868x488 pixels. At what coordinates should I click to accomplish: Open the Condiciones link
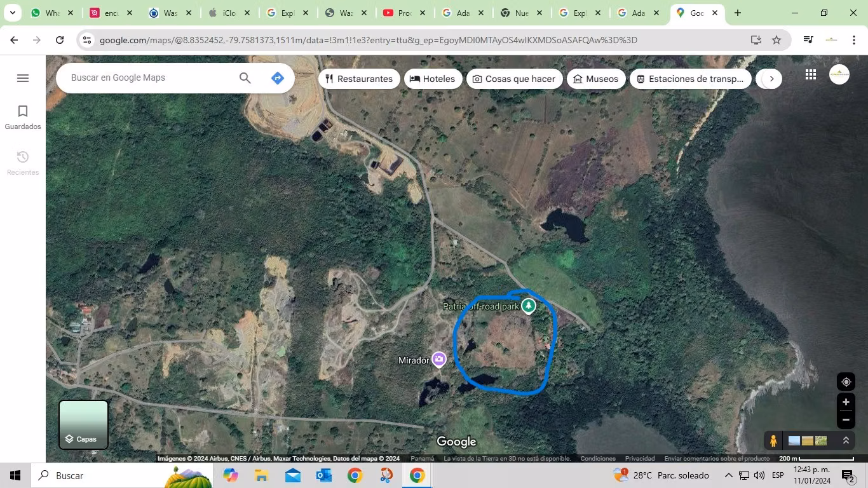[598, 459]
